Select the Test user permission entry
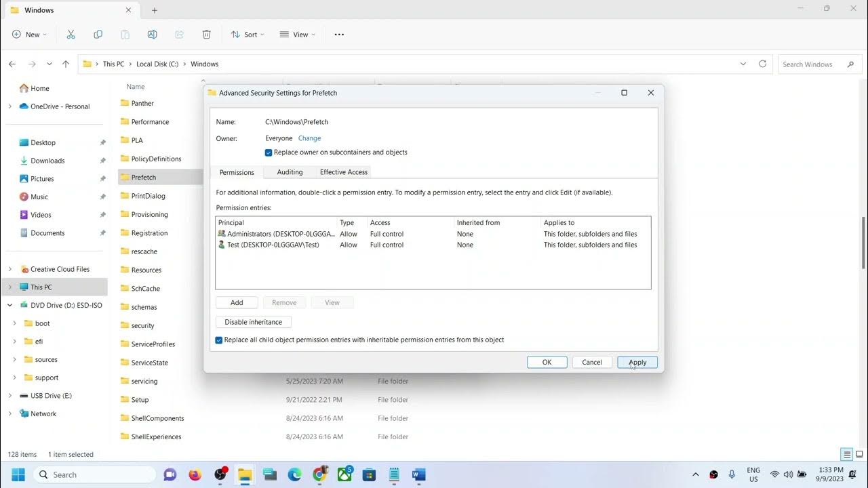The width and height of the screenshot is (868, 488). click(x=433, y=245)
